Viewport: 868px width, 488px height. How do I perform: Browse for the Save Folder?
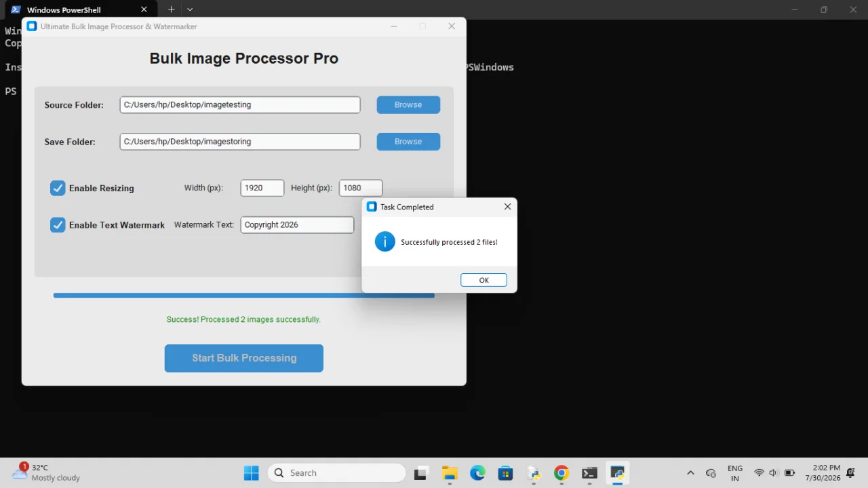click(408, 141)
